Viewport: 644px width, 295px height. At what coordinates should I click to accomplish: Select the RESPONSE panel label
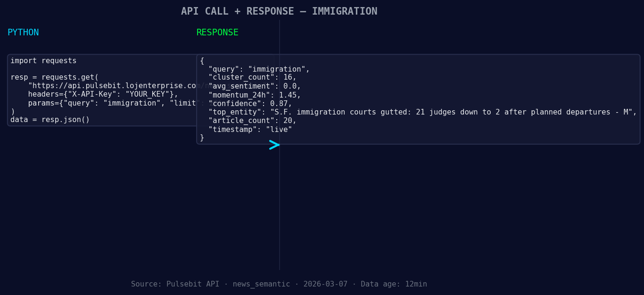click(x=217, y=32)
